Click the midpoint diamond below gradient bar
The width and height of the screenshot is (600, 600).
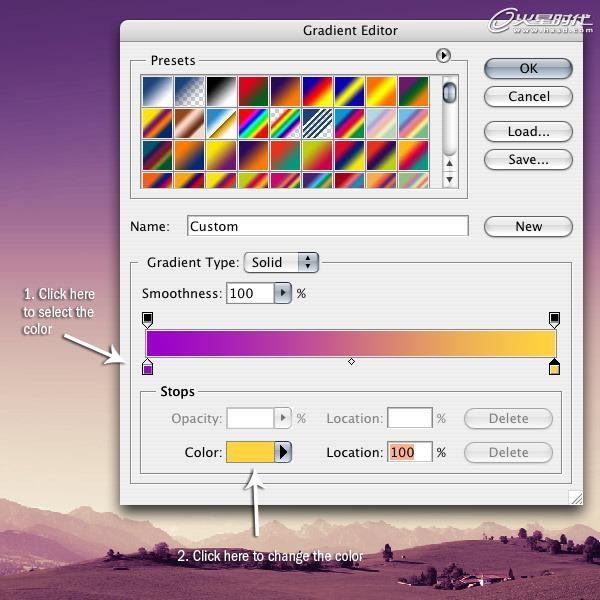click(351, 361)
